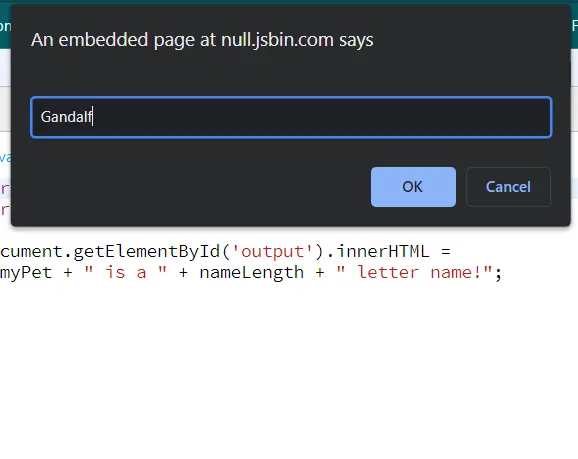This screenshot has height=459, width=578.
Task: Click the equals sign after innerHTML
Action: tap(446, 251)
